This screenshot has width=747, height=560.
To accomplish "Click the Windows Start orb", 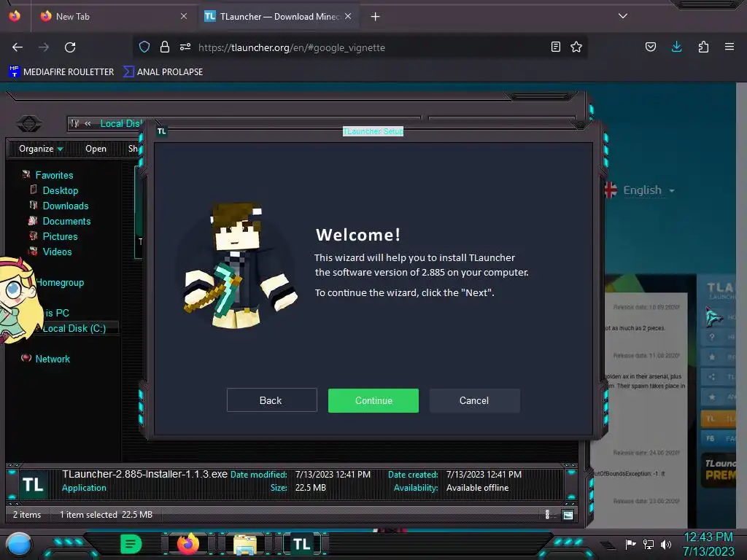I will tap(19, 545).
